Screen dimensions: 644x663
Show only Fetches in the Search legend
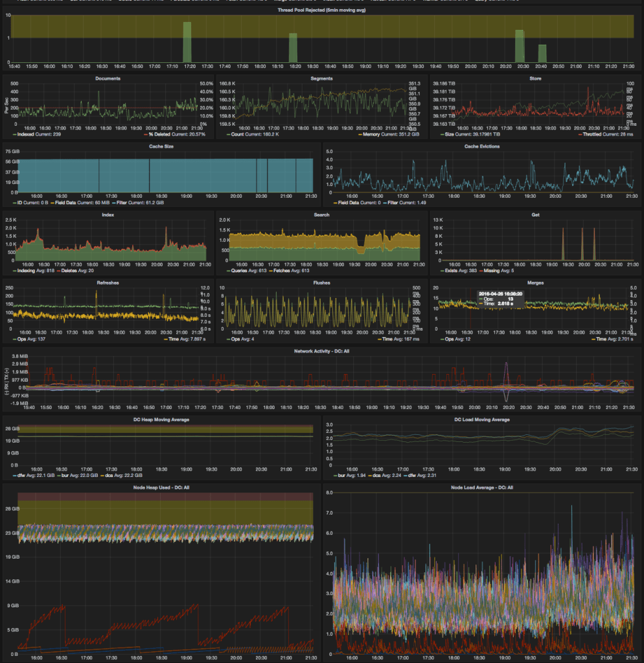point(279,270)
